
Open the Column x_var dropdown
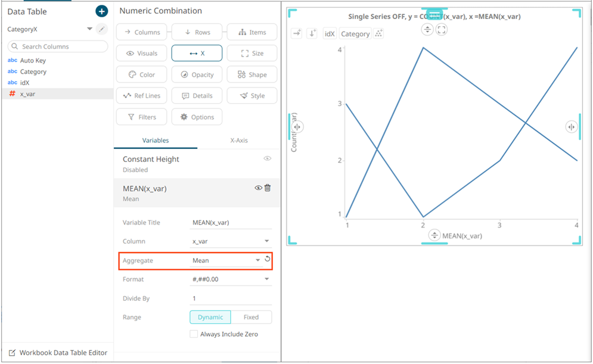pyautogui.click(x=231, y=241)
